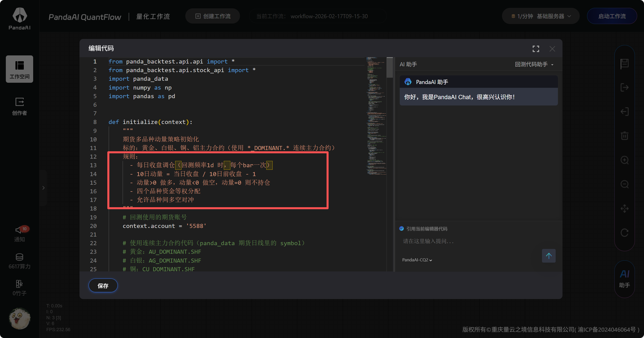The image size is (644, 338).
Task: Click the circular refresh icon
Action: [x=625, y=233]
